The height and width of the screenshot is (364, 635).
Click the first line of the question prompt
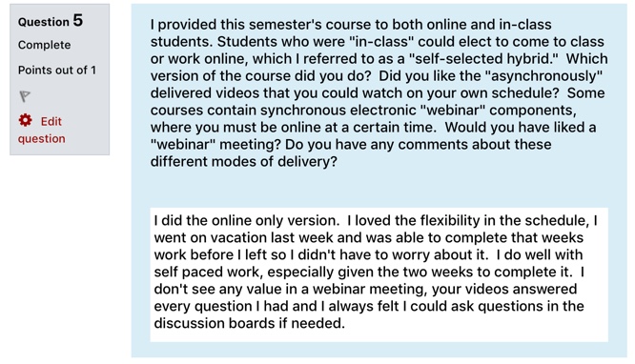pyautogui.click(x=351, y=25)
